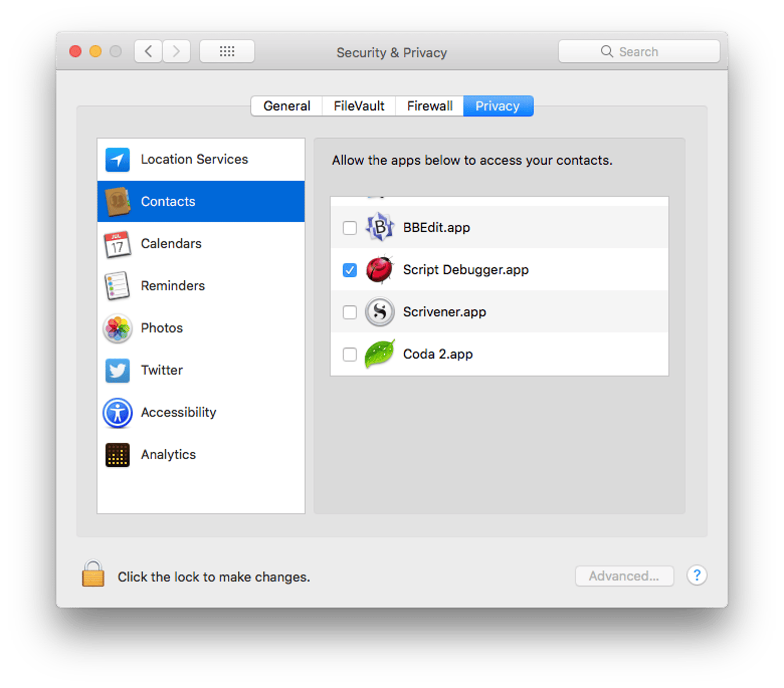Choose the Reminders list icon
The width and height of the screenshot is (784, 688).
click(x=117, y=286)
